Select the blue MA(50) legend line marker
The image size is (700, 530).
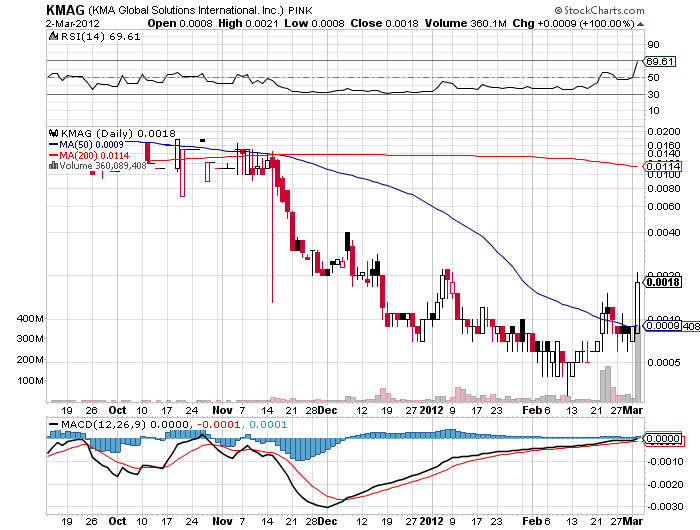(53, 144)
